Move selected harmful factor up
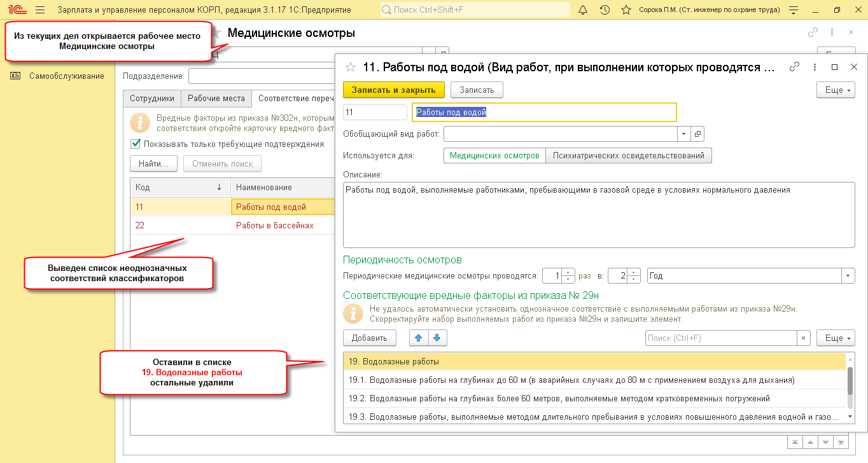The width and height of the screenshot is (868, 463). click(419, 338)
